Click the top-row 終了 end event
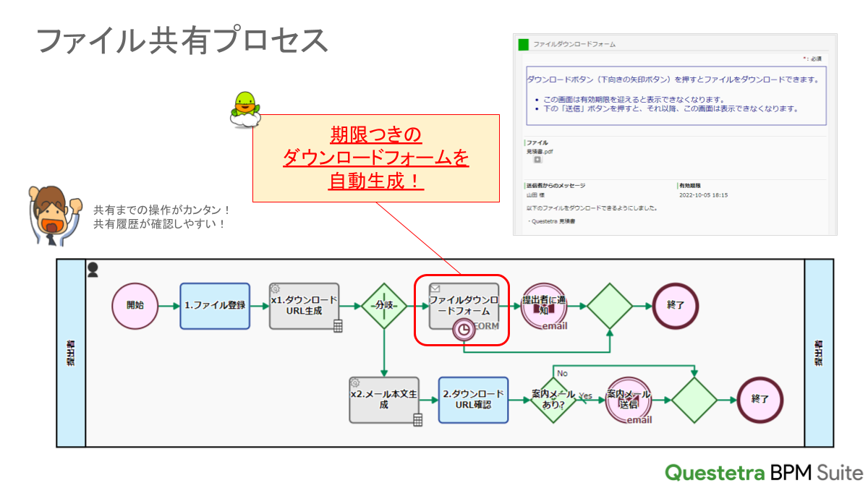 675,306
